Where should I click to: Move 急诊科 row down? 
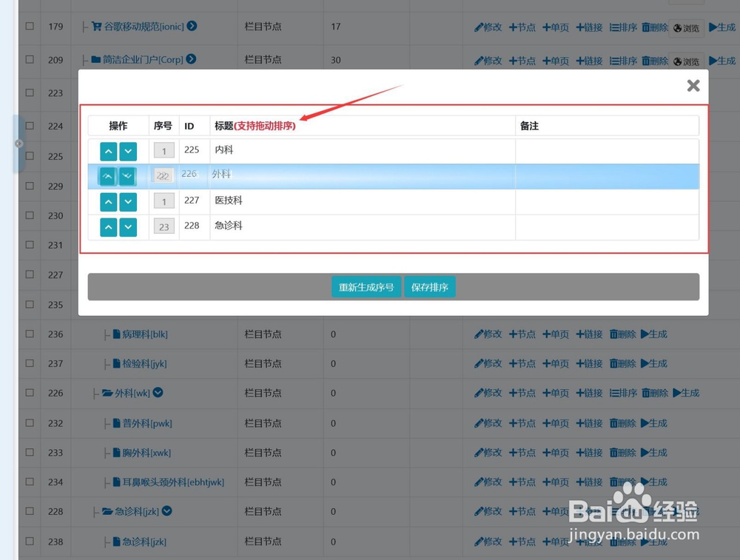pyautogui.click(x=128, y=227)
